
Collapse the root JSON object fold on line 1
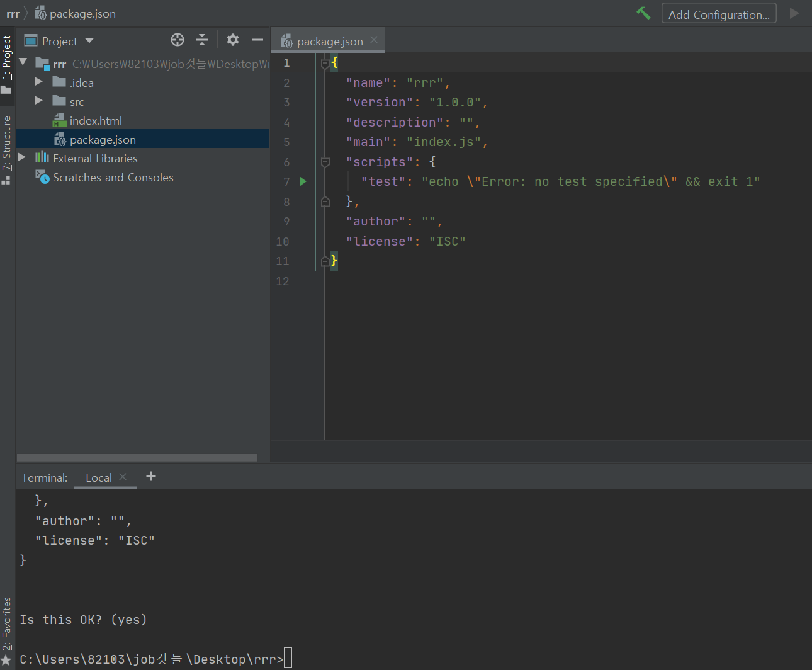[325, 63]
